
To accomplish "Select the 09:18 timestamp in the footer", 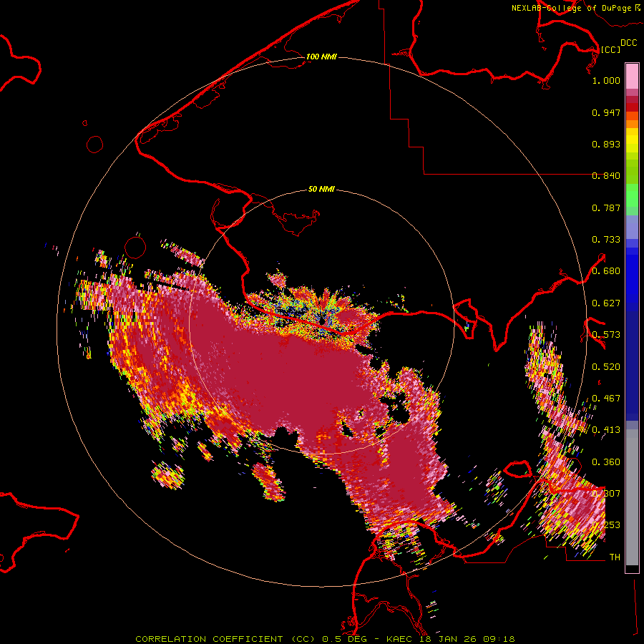I will (x=499, y=639).
